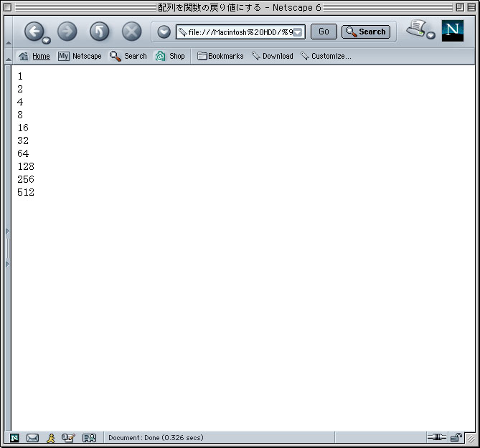Click the Download bookmark
Screen dimensions: 480x448
pos(273,56)
